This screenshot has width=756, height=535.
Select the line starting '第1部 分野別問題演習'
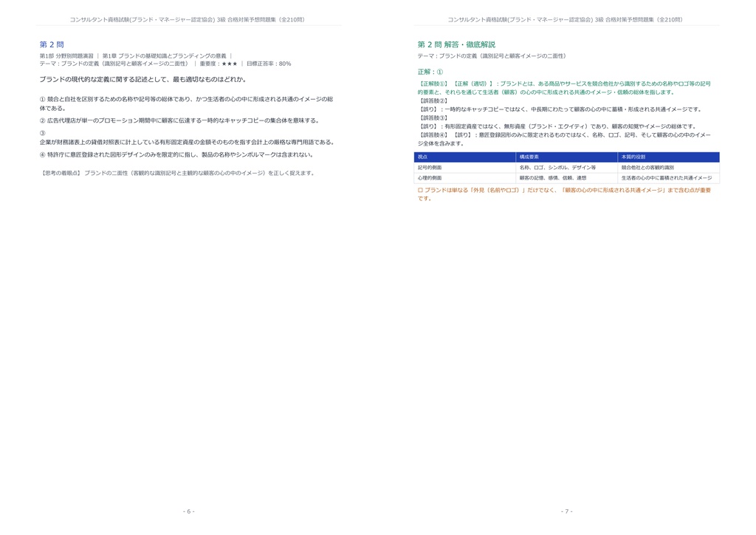[x=136, y=56]
